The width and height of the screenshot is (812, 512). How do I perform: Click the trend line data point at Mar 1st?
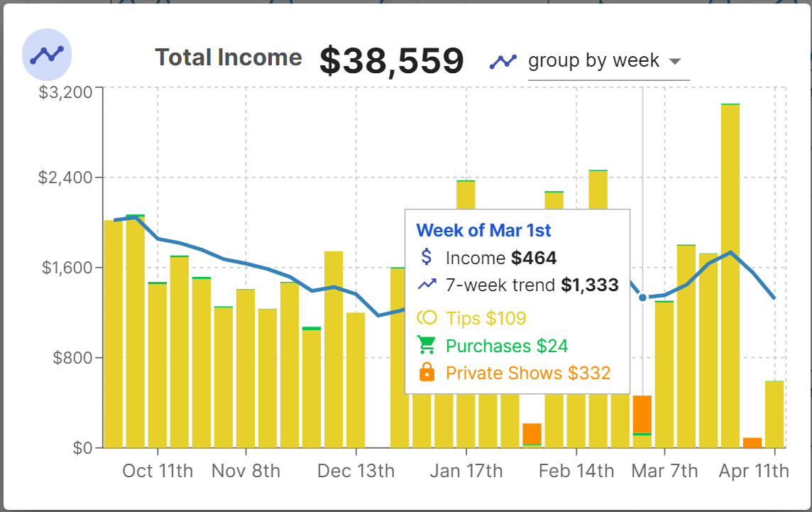click(642, 298)
